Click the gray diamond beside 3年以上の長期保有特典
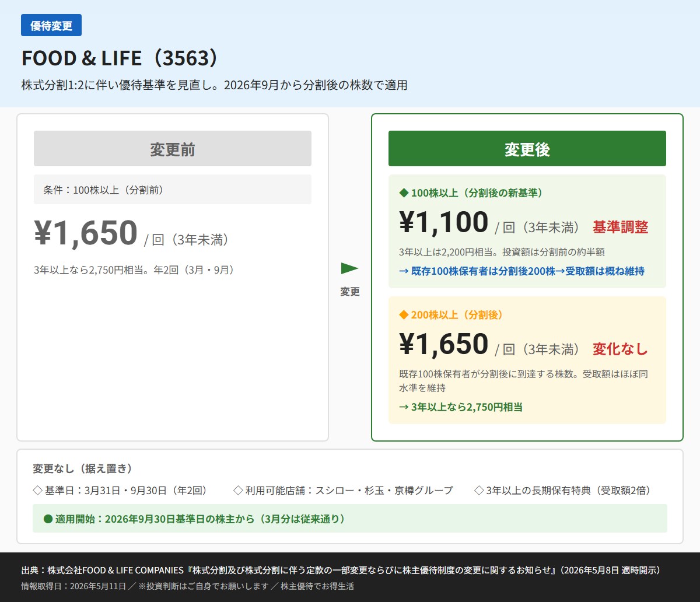 pyautogui.click(x=479, y=491)
